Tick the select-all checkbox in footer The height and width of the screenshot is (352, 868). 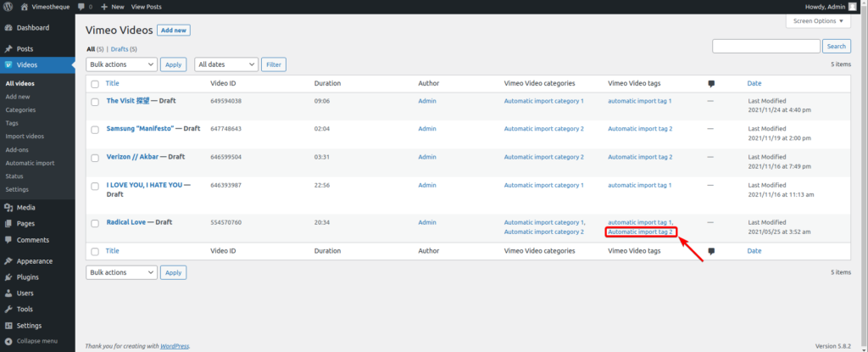pos(95,252)
